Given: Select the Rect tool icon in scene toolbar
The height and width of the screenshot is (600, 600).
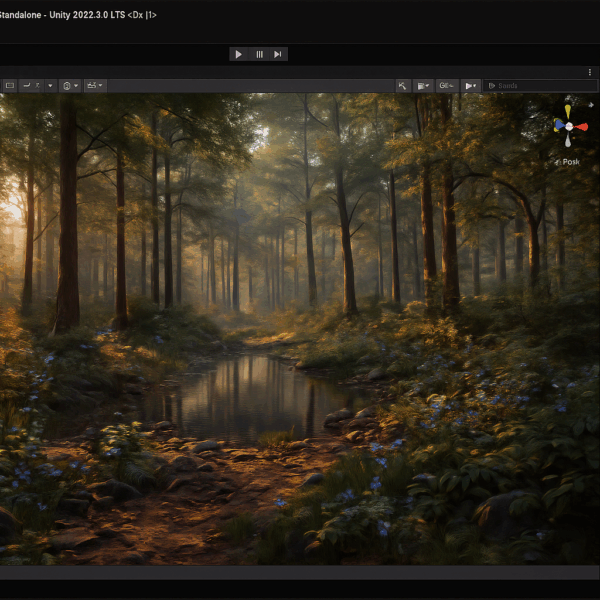Looking at the screenshot, I should click(10, 85).
